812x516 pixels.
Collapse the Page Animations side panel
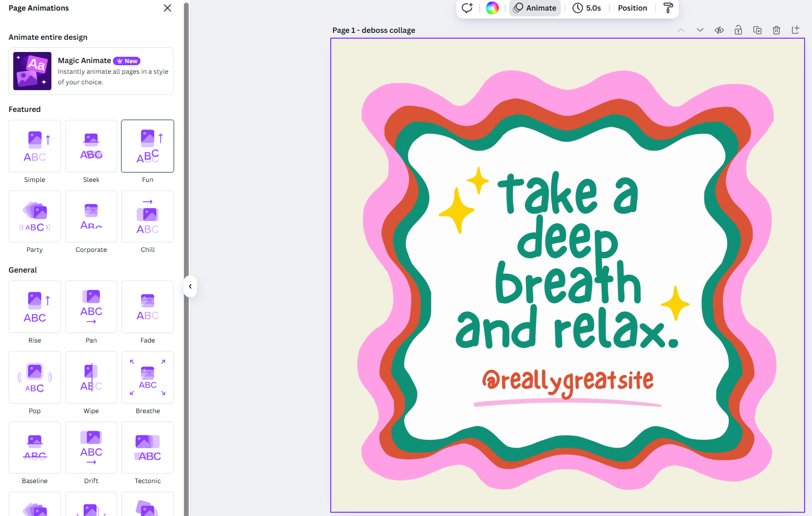click(x=190, y=286)
